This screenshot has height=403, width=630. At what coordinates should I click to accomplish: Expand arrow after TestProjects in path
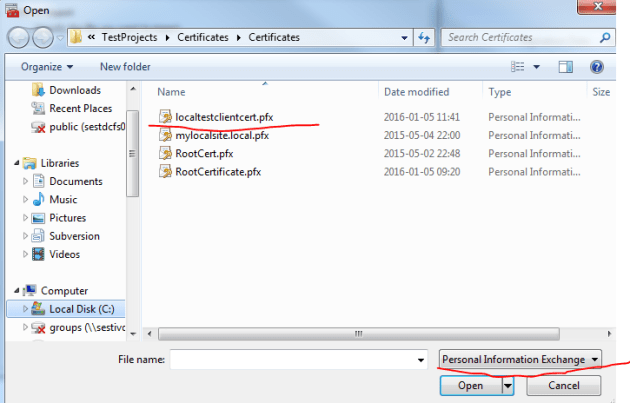(168, 38)
